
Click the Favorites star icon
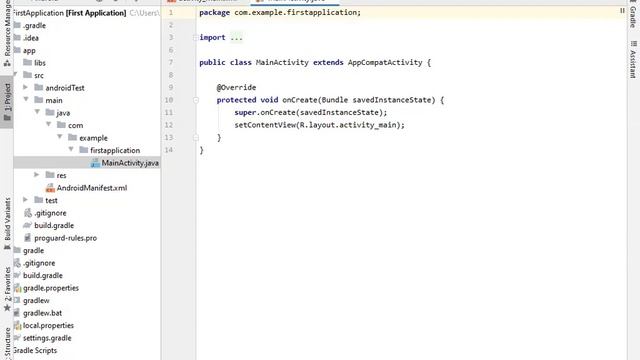click(x=7, y=307)
